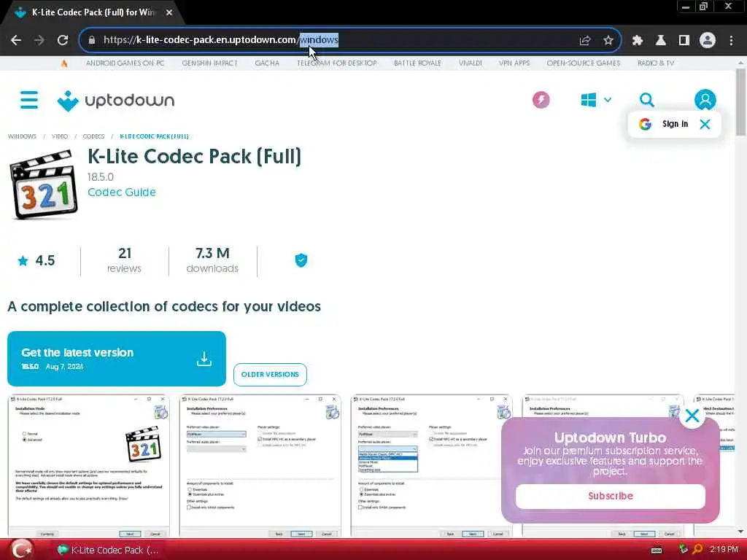The height and width of the screenshot is (560, 747).
Task: Open the on-screen keyboard tray icon
Action: coord(657,551)
